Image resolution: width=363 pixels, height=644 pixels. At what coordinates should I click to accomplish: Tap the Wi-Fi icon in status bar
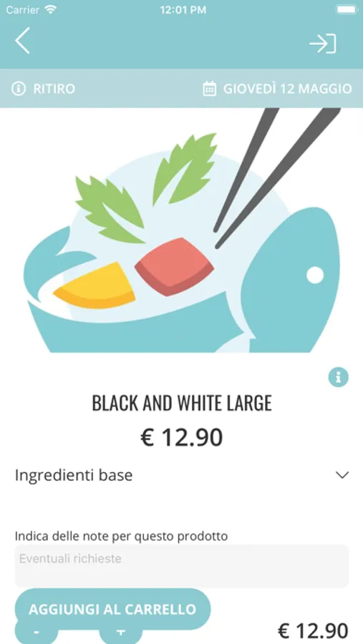[51, 9]
